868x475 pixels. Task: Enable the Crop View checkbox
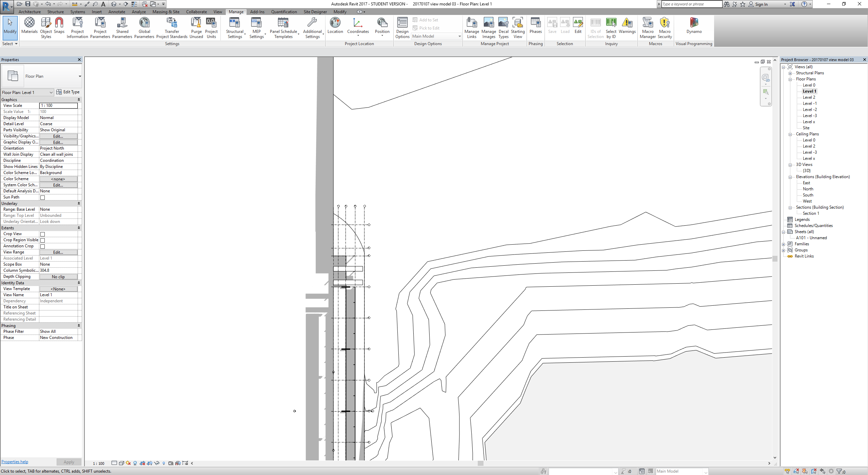point(42,234)
